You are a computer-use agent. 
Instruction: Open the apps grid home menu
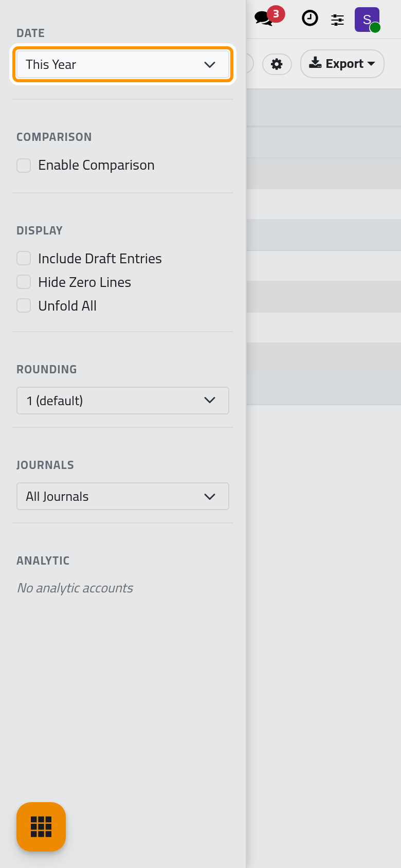(x=41, y=827)
